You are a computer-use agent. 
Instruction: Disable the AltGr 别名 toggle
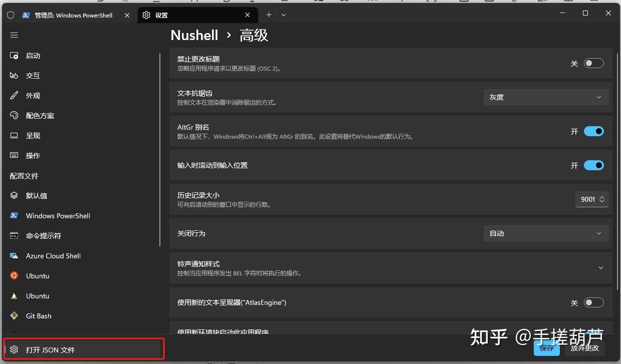point(593,131)
